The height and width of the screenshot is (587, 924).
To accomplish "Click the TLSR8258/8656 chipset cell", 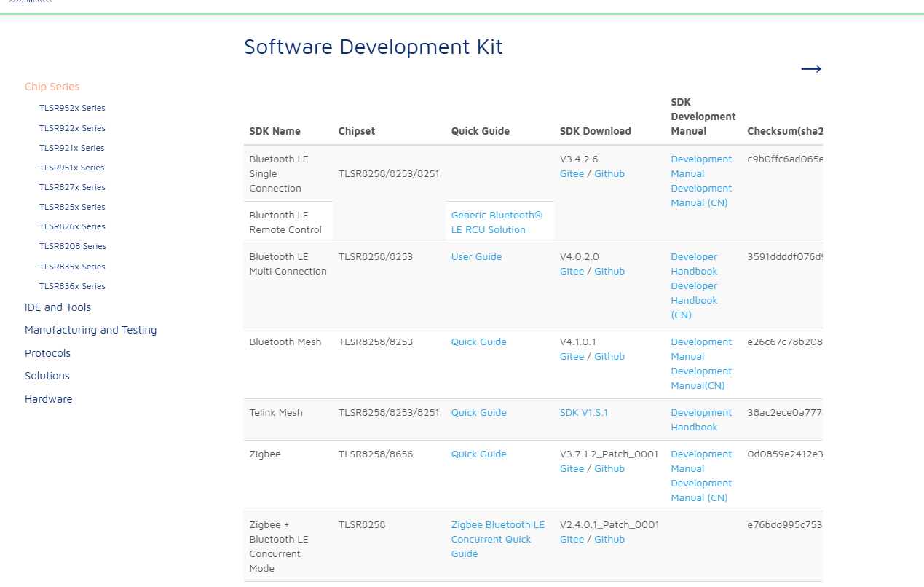I will 376,454.
